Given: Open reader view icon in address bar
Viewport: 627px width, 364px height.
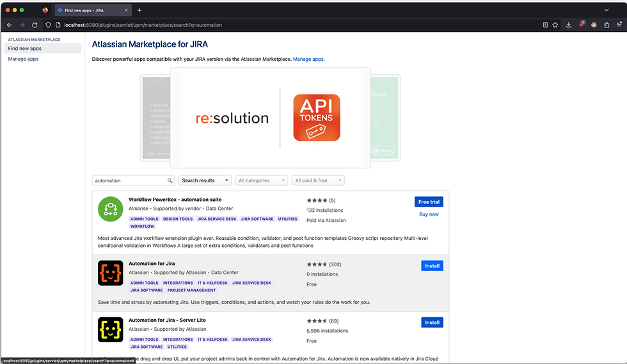Looking at the screenshot, I should point(545,25).
